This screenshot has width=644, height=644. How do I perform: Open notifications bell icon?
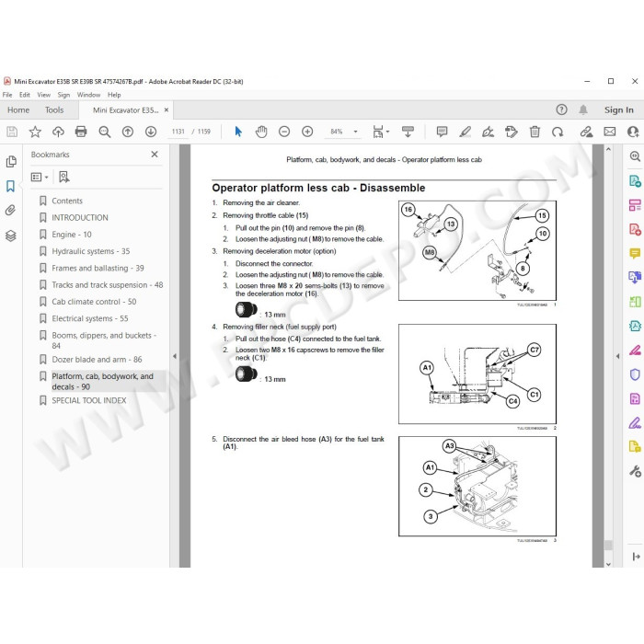583,109
